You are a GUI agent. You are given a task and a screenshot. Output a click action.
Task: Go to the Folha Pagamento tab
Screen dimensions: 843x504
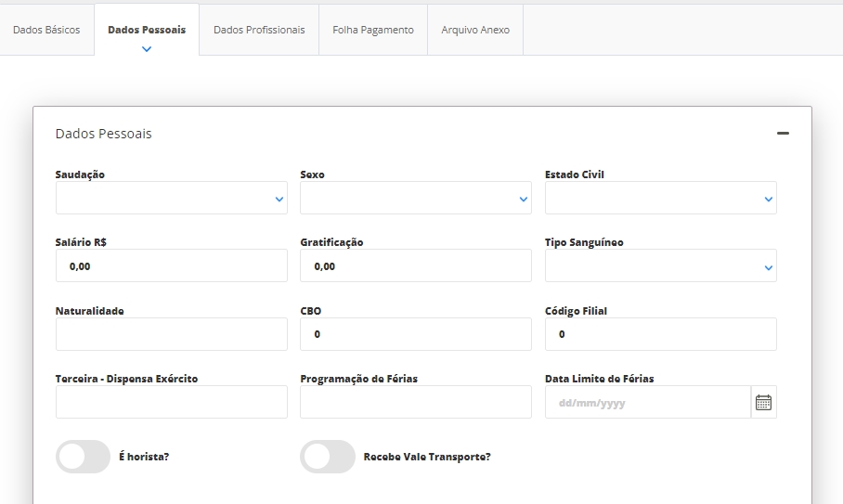pos(373,30)
